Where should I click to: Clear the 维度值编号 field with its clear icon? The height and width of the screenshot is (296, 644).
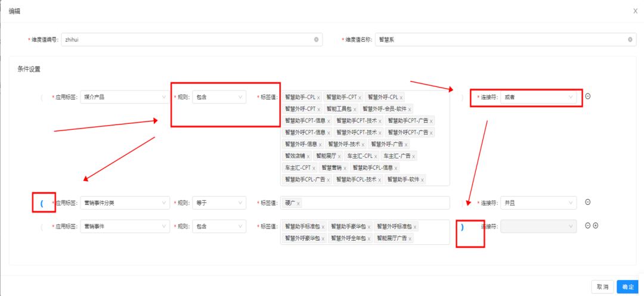316,40
